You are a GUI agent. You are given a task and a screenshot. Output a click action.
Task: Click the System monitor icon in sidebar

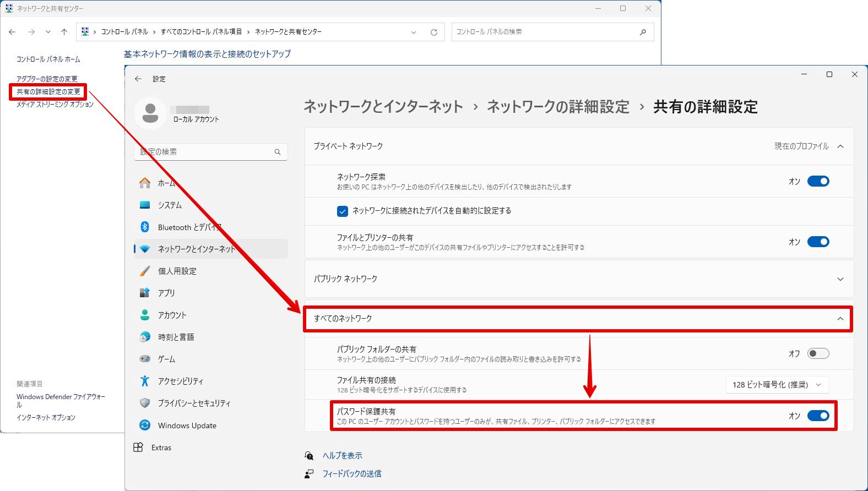pyautogui.click(x=145, y=205)
